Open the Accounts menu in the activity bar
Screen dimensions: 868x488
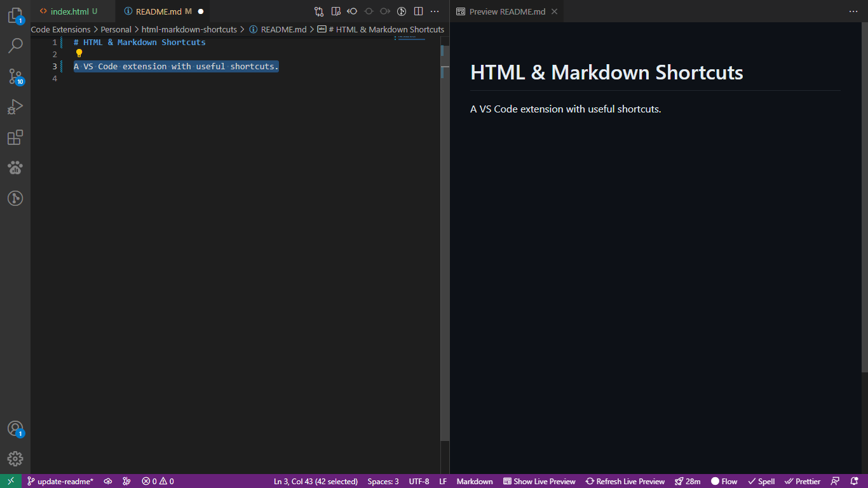point(15,428)
